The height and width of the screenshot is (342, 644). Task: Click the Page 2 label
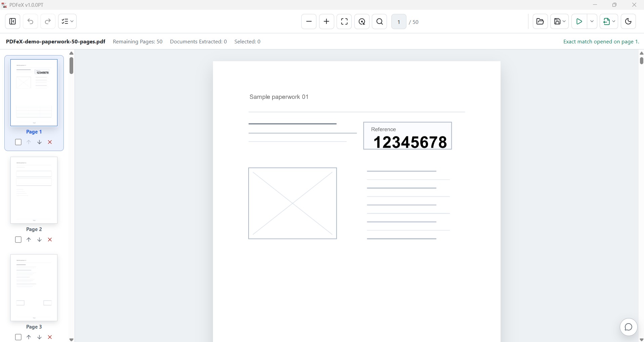point(34,229)
